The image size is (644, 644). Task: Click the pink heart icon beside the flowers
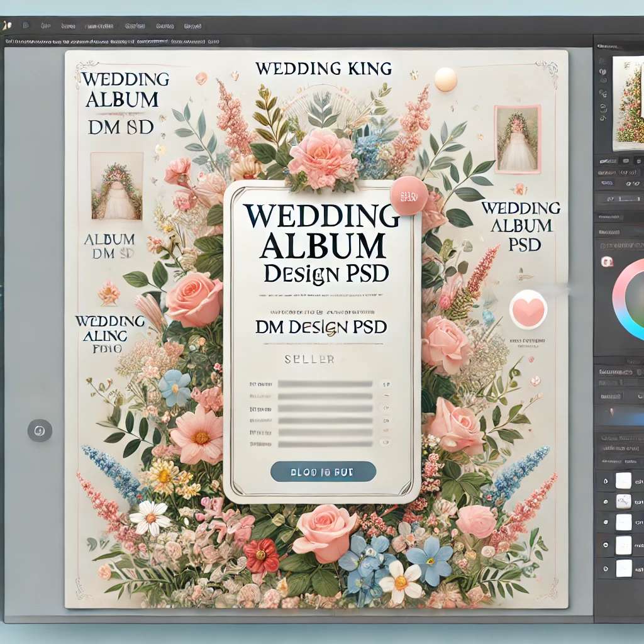coord(528,309)
